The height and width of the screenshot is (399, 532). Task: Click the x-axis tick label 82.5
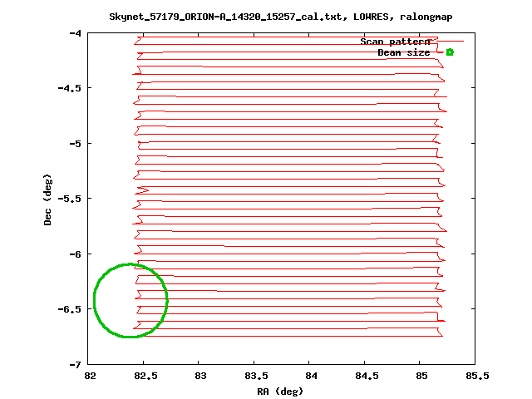click(x=145, y=376)
